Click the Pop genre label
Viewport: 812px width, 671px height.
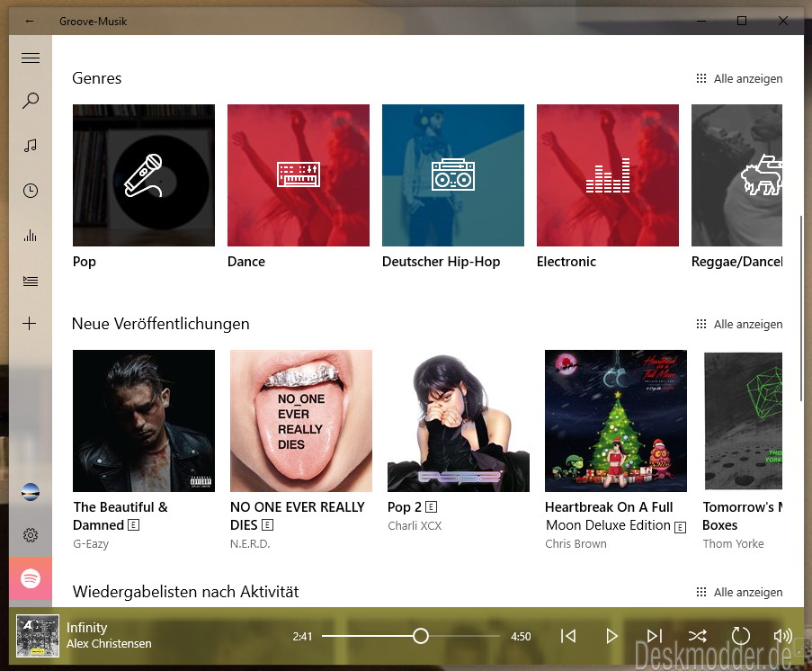point(85,262)
